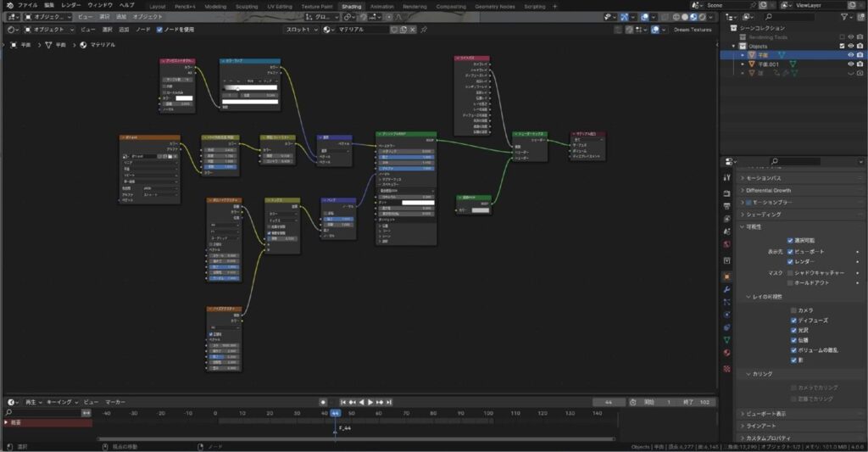Select material preview viewport shading icon

pos(693,17)
